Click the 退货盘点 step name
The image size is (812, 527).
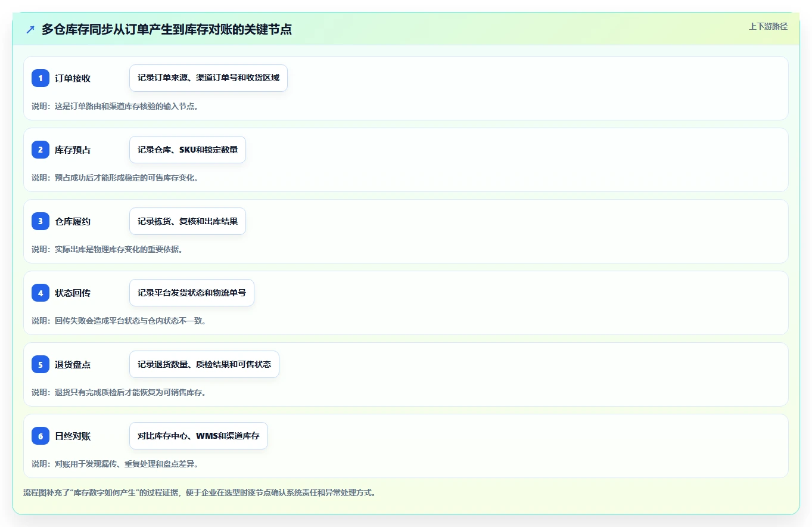click(73, 364)
